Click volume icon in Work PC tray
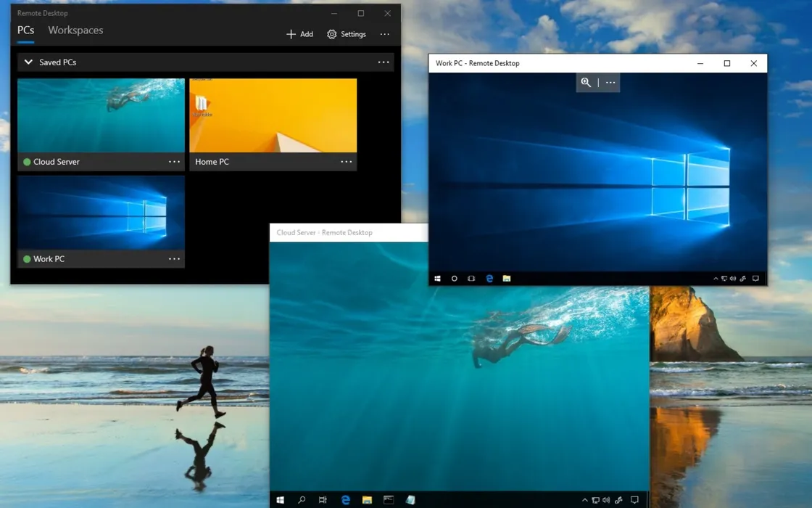812x508 pixels. coord(733,279)
